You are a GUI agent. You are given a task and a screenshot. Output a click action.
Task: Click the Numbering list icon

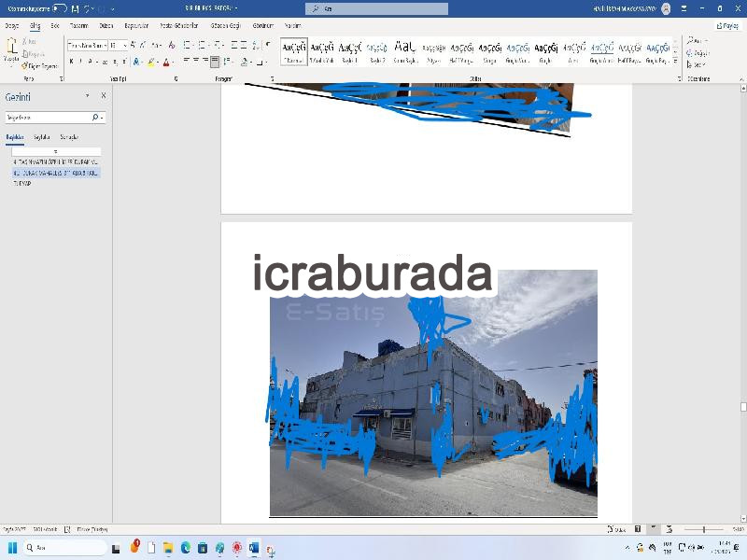coord(202,45)
